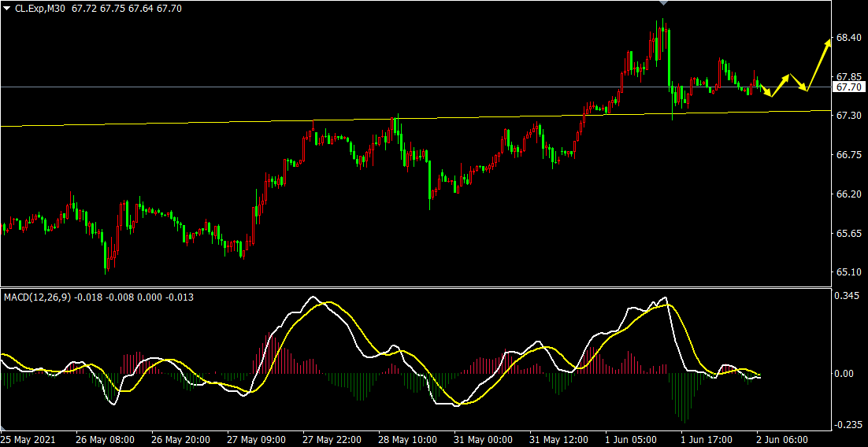Click the current price label 67.70

coord(849,87)
